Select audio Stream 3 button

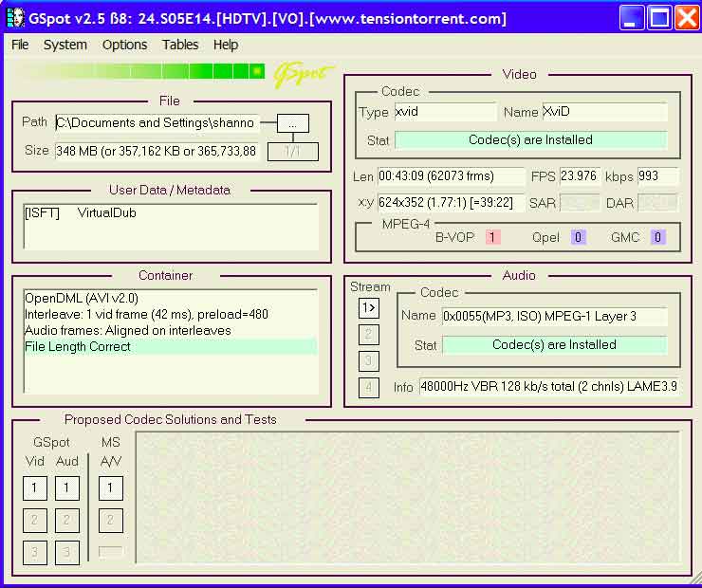tap(369, 360)
